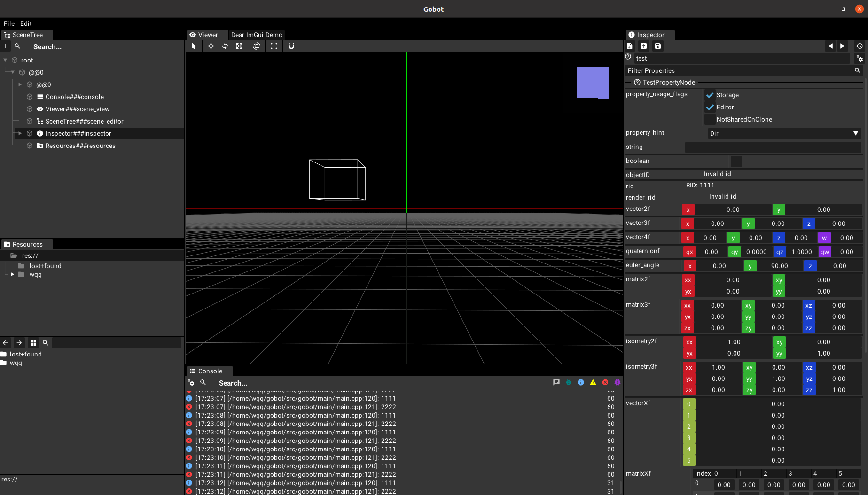868x495 pixels.
Task: Open the File menu
Action: point(9,23)
